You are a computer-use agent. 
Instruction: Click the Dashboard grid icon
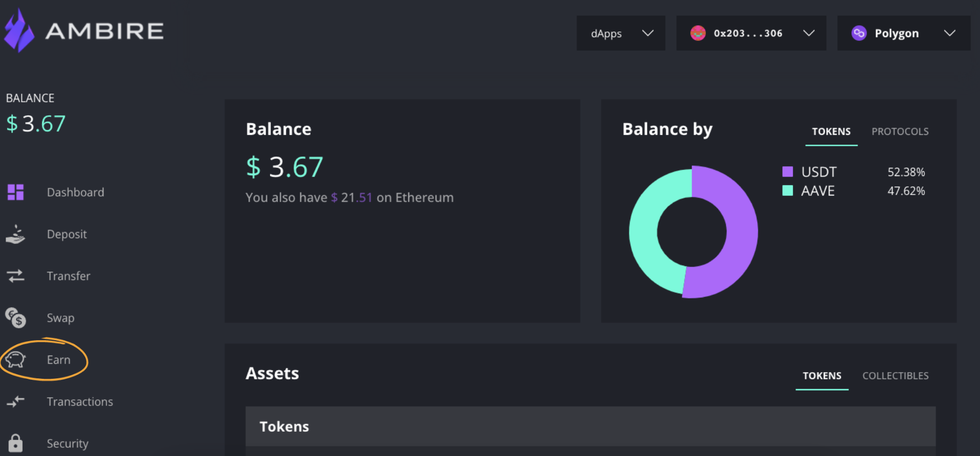(15, 192)
